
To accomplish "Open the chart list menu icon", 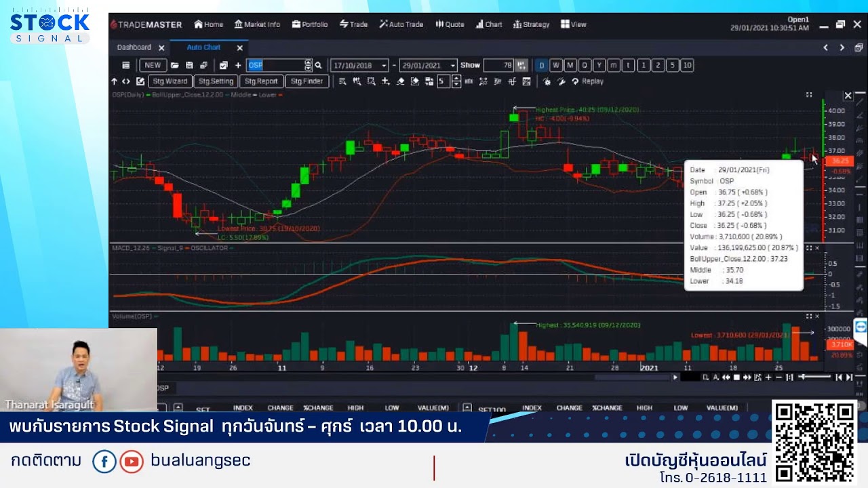I will [x=125, y=65].
